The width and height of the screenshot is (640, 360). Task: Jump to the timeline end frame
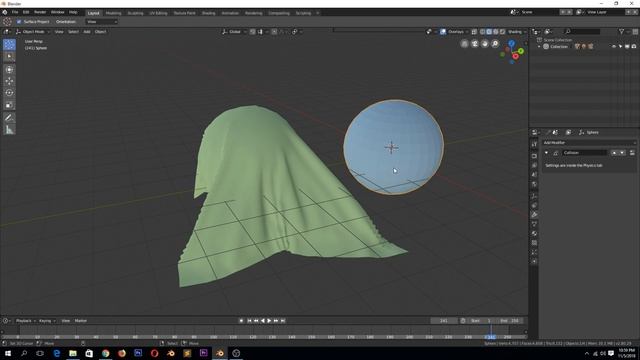pos(283,321)
